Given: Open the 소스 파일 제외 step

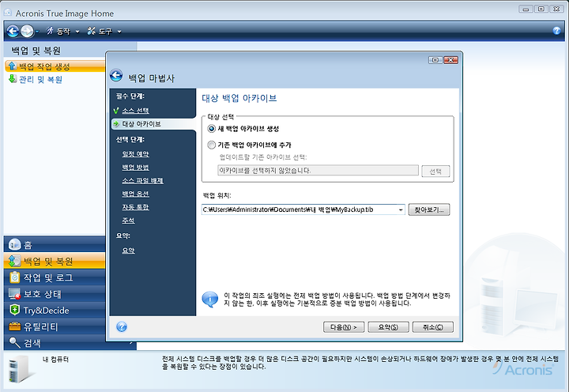Looking at the screenshot, I should (x=142, y=180).
